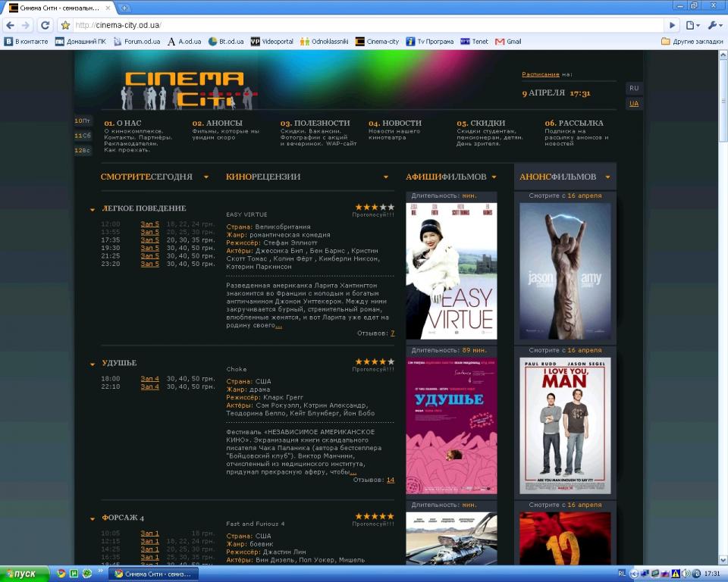This screenshot has width=728, height=582.
Task: Open the wrench settings menu
Action: coord(714,25)
